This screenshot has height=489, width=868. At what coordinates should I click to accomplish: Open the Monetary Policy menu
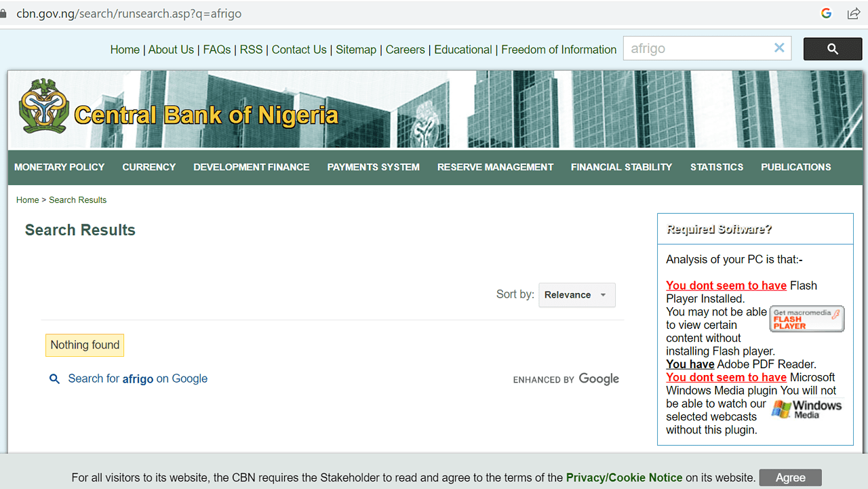coord(60,167)
